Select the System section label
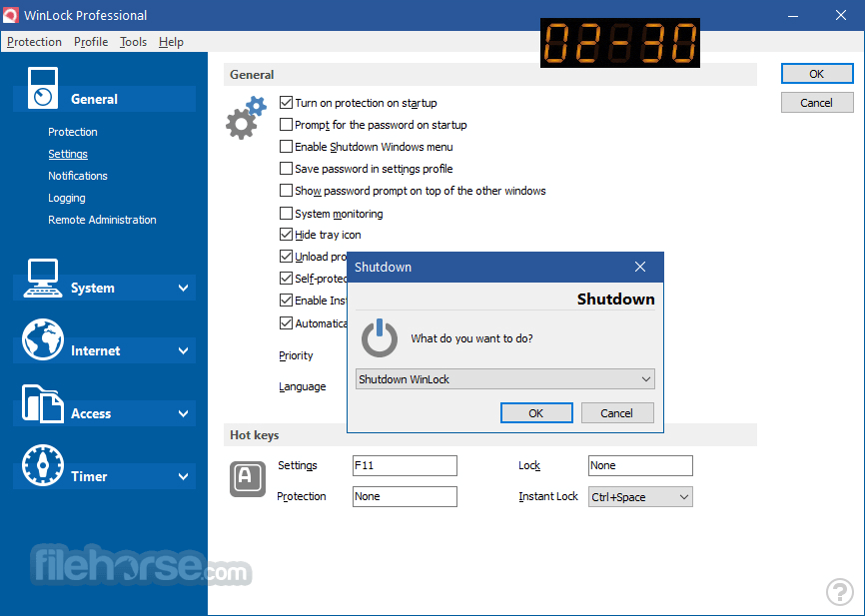The width and height of the screenshot is (865, 616). (93, 288)
